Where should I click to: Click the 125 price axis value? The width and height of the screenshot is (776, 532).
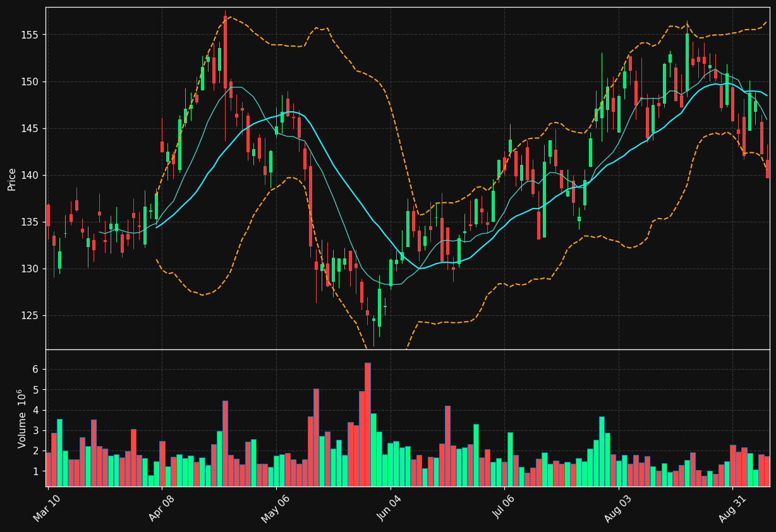(31, 315)
